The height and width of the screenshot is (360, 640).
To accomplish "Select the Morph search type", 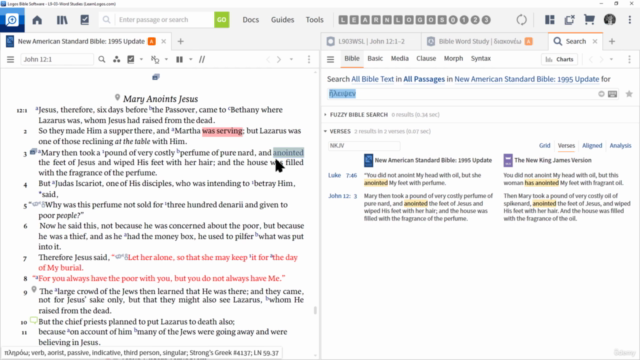I will [453, 59].
